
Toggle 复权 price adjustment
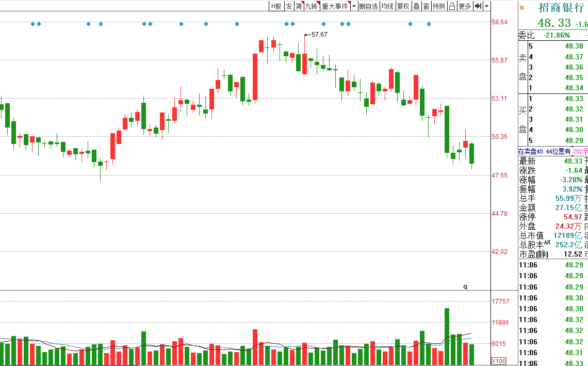pyautogui.click(x=403, y=6)
